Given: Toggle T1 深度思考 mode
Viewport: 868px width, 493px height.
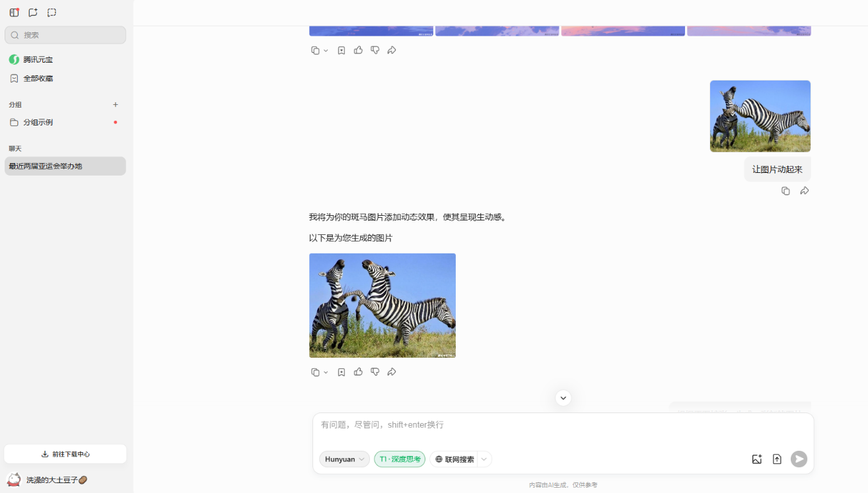Looking at the screenshot, I should [400, 459].
